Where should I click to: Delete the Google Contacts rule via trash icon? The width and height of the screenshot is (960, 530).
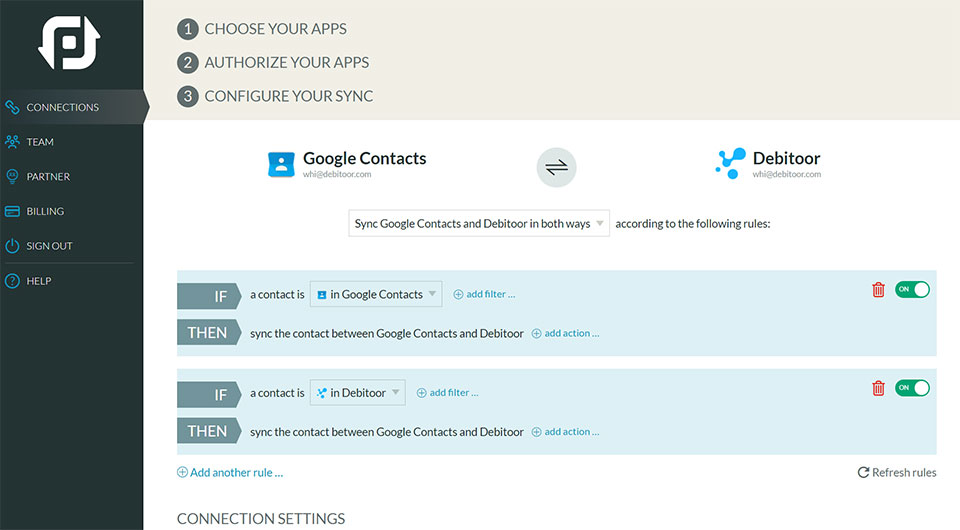point(878,289)
